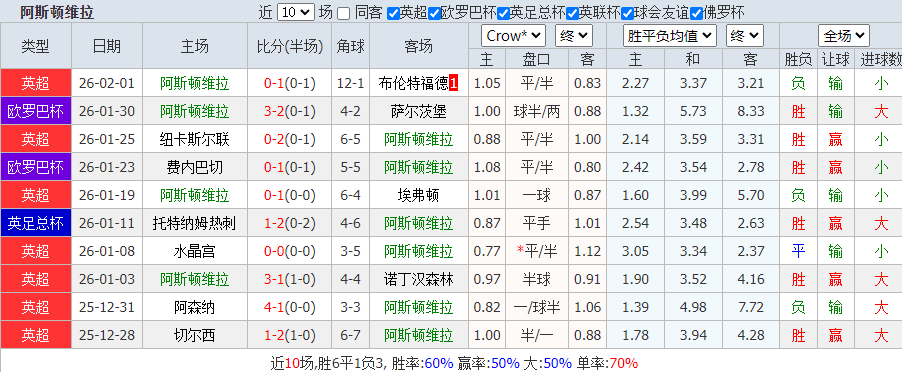Uncheck the 英联杯 filter checkbox
Image resolution: width=902 pixels, height=372 pixels.
(x=572, y=13)
